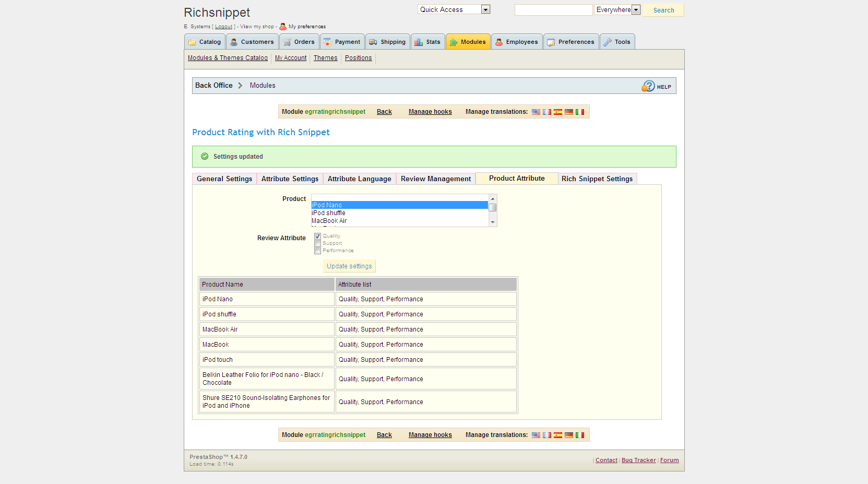Switch to Review Management tab

436,179
